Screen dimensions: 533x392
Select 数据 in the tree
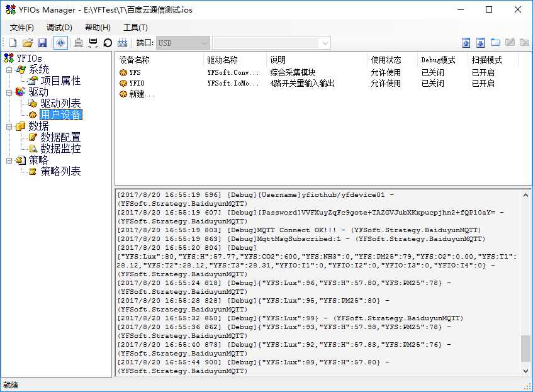point(38,126)
